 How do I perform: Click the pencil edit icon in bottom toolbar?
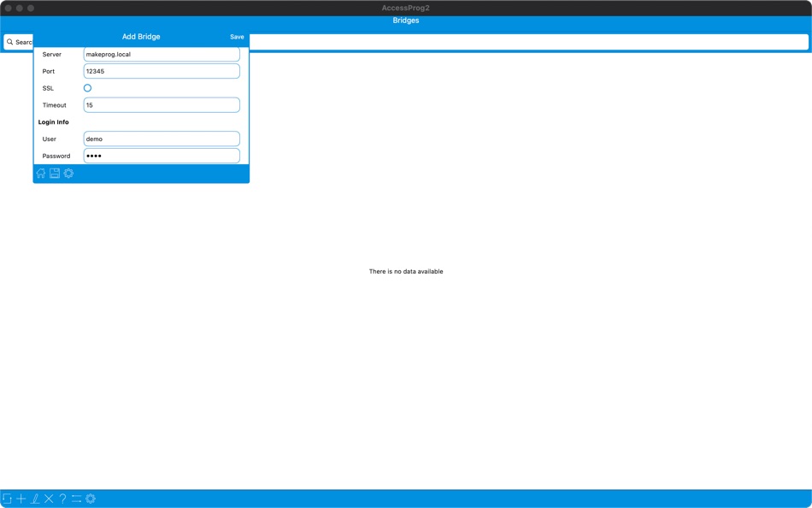[35, 499]
